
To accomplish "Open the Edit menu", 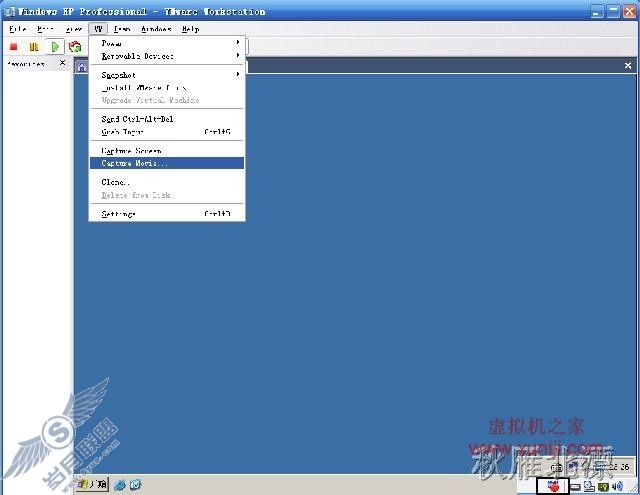I will 45,29.
